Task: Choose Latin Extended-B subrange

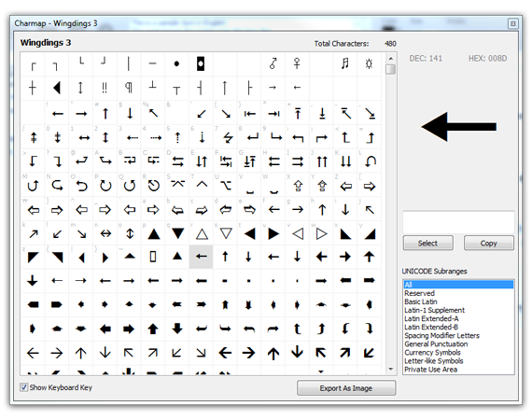Action: coord(458,327)
